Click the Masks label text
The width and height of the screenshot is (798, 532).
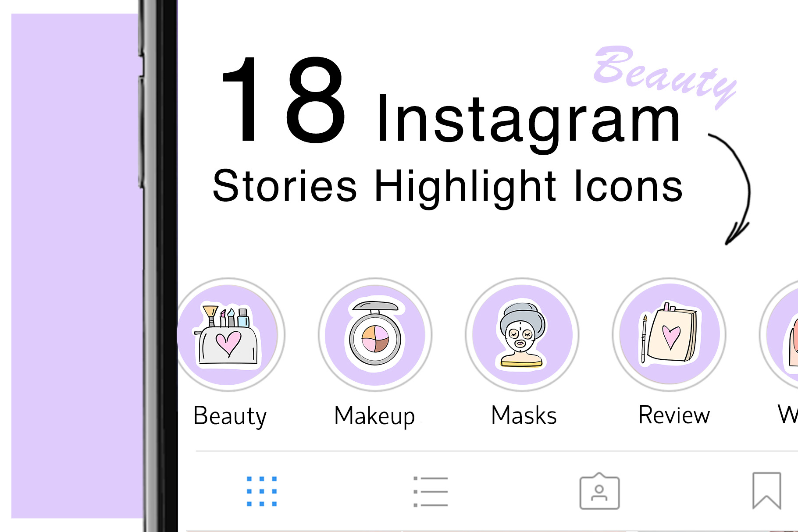click(524, 415)
